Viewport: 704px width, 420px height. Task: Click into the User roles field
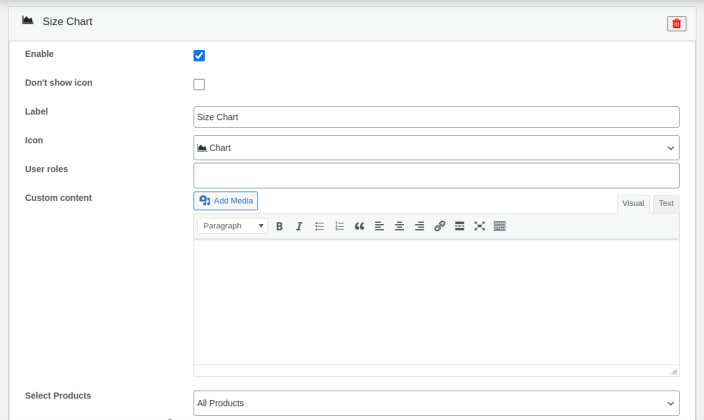point(436,176)
